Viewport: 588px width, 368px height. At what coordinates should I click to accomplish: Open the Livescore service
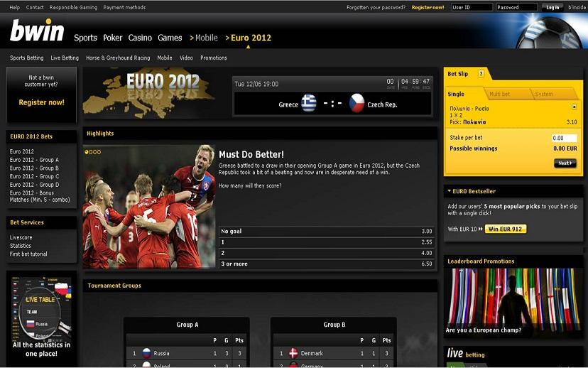coord(21,237)
